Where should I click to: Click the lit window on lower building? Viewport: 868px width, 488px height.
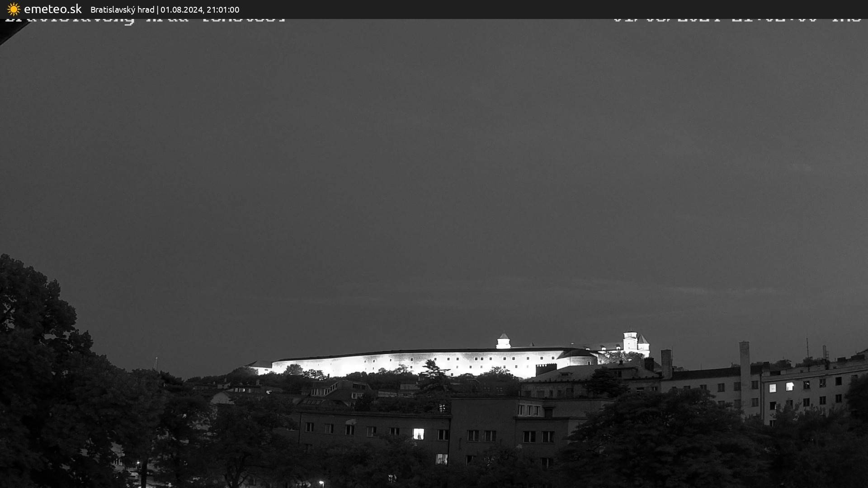(418, 434)
